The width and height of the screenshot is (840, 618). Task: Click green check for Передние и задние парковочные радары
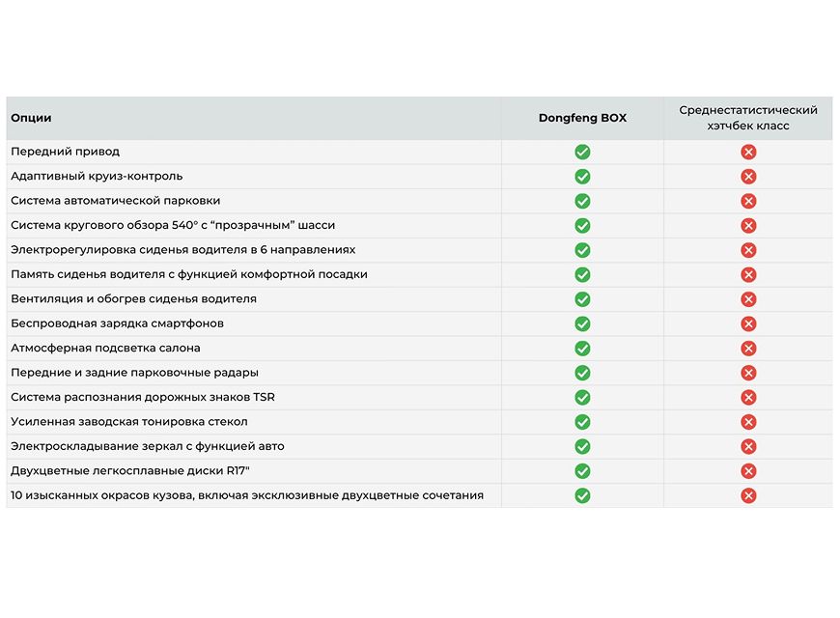582,373
